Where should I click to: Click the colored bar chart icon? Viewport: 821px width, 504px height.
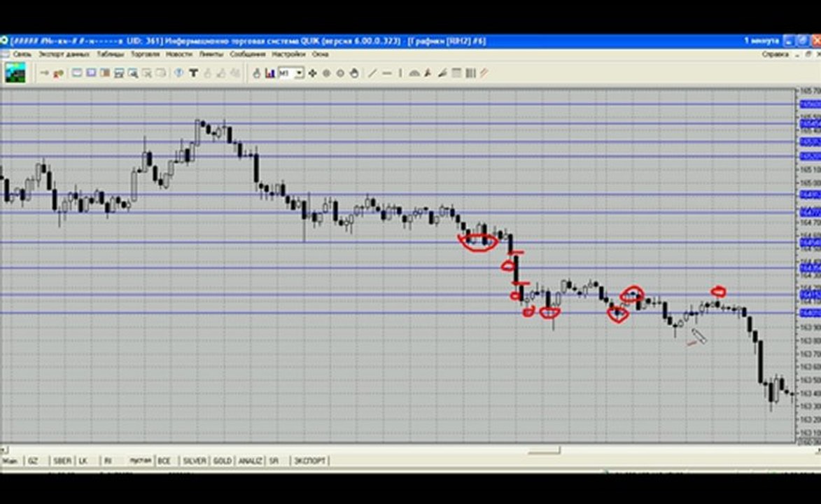coord(270,73)
